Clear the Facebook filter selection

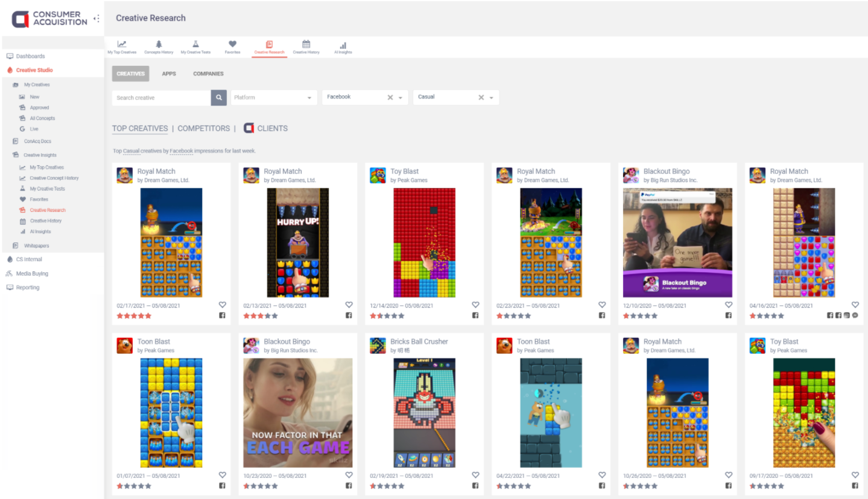click(x=390, y=97)
